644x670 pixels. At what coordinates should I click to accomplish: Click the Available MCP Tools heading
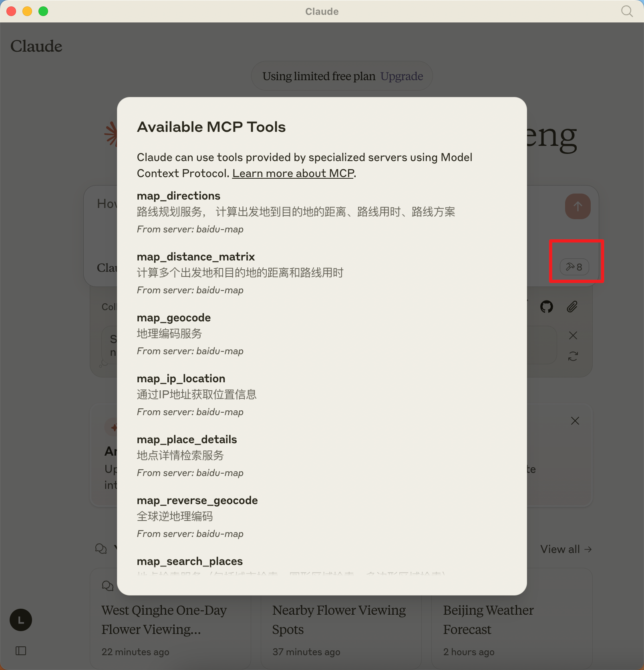point(211,127)
